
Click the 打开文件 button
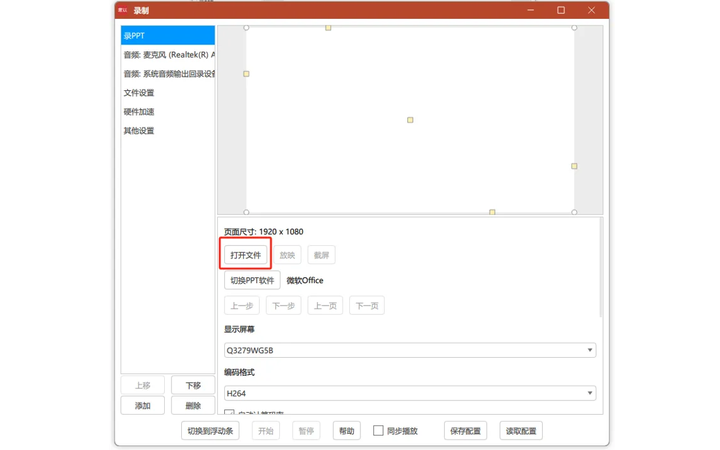(x=246, y=255)
